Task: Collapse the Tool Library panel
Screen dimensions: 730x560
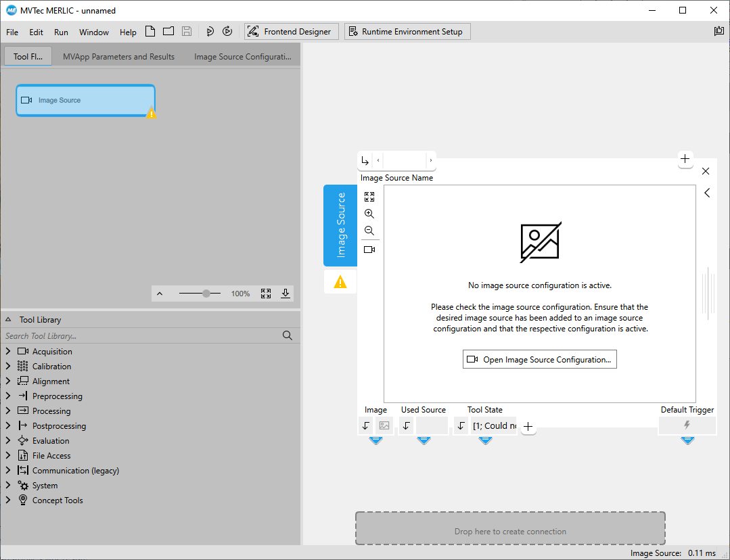Action: click(x=8, y=320)
